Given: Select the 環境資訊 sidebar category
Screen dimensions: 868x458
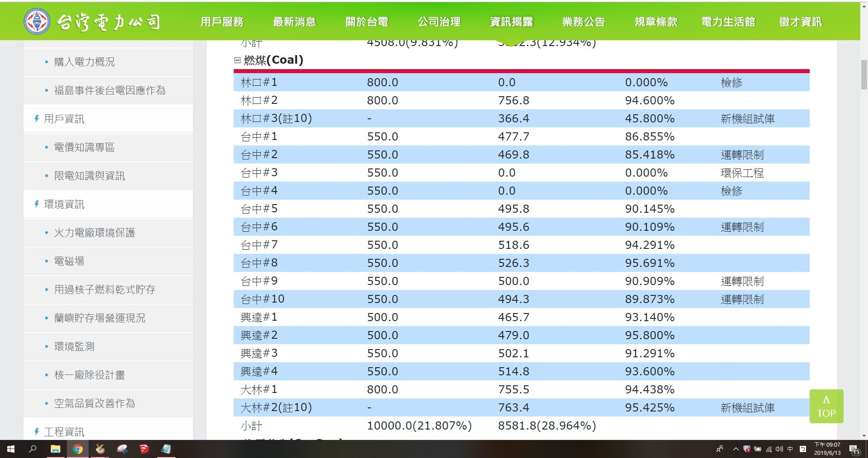Looking at the screenshot, I should [64, 204].
